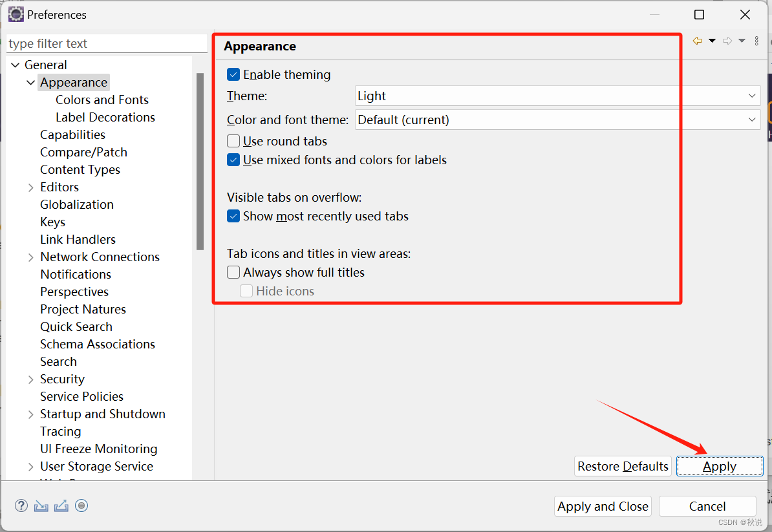Select Editors tree item label
Viewport: 772px width, 532px height.
59,187
